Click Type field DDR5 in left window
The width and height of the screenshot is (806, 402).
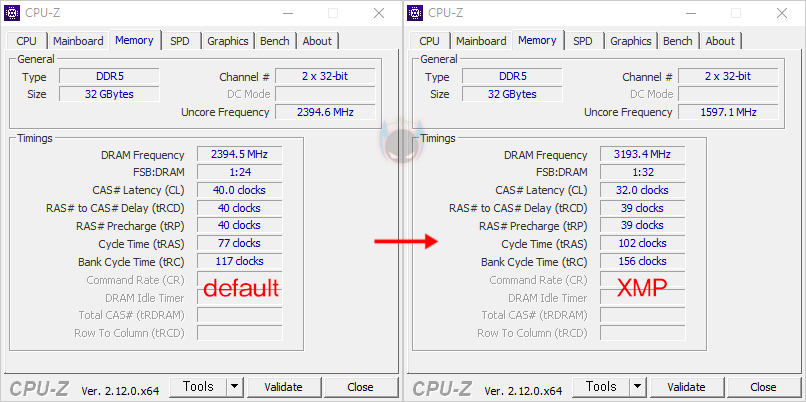click(109, 77)
